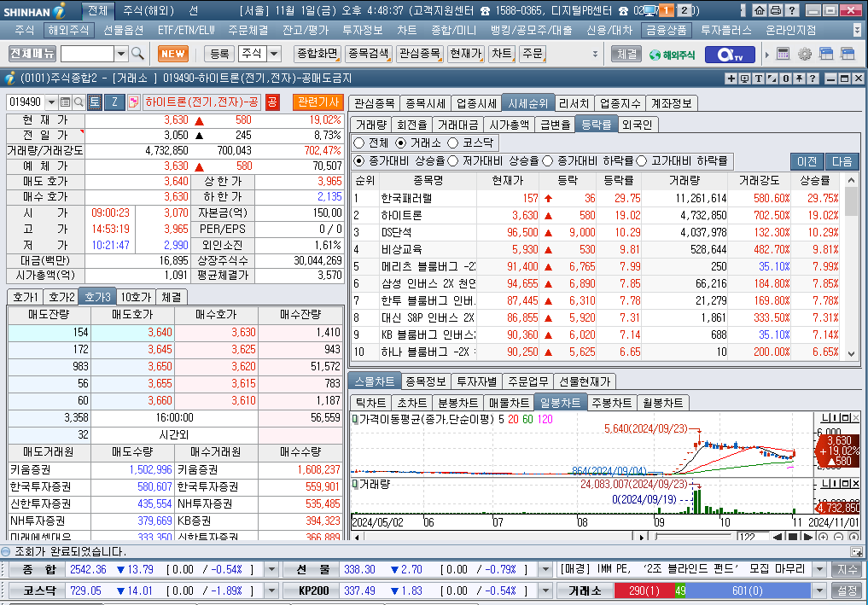This screenshot has width=868, height=605.
Task: Click the 토 toggle icon next to stock search
Action: (x=95, y=102)
